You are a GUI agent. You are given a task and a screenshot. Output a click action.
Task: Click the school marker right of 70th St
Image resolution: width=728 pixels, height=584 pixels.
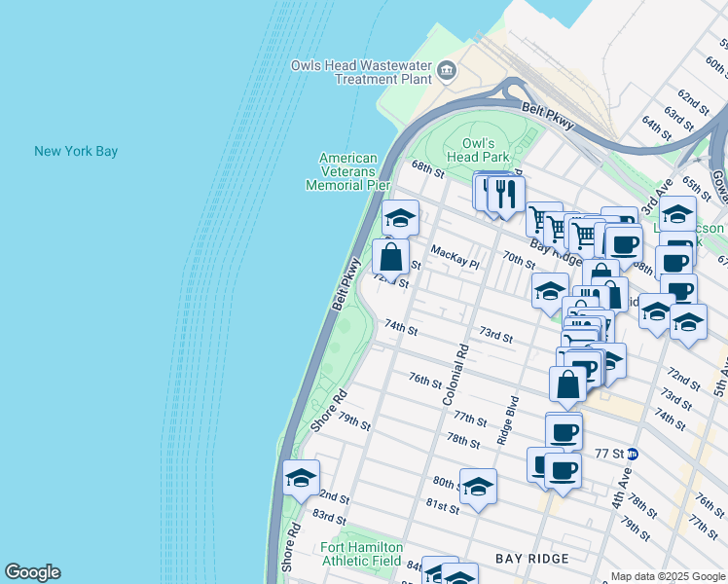tap(550, 291)
